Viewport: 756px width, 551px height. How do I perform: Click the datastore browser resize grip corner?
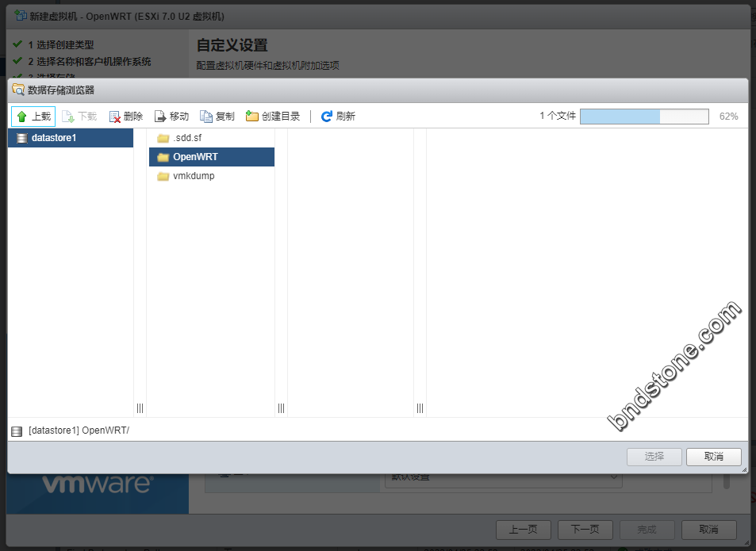744,469
